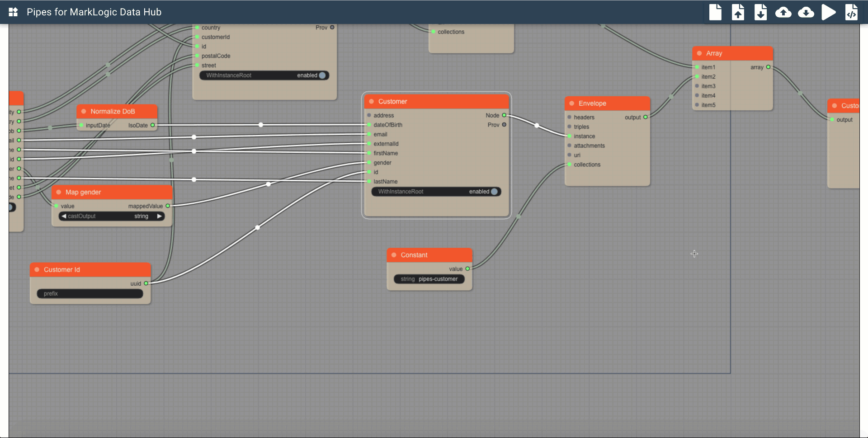Image resolution: width=868 pixels, height=438 pixels.
Task: Click the prefix input field in Customer Id
Action: (x=90, y=294)
